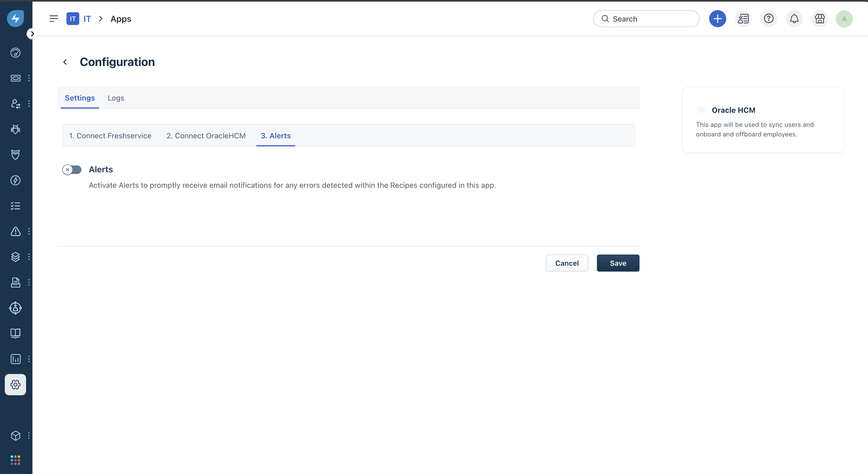Go back using Configuration back arrow
868x474 pixels.
click(65, 62)
